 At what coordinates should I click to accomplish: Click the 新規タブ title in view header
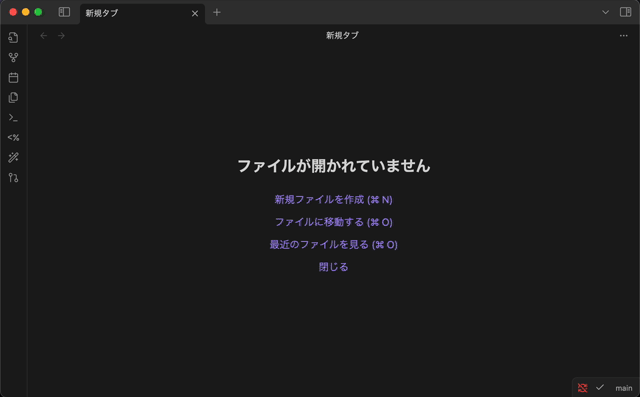(x=342, y=35)
